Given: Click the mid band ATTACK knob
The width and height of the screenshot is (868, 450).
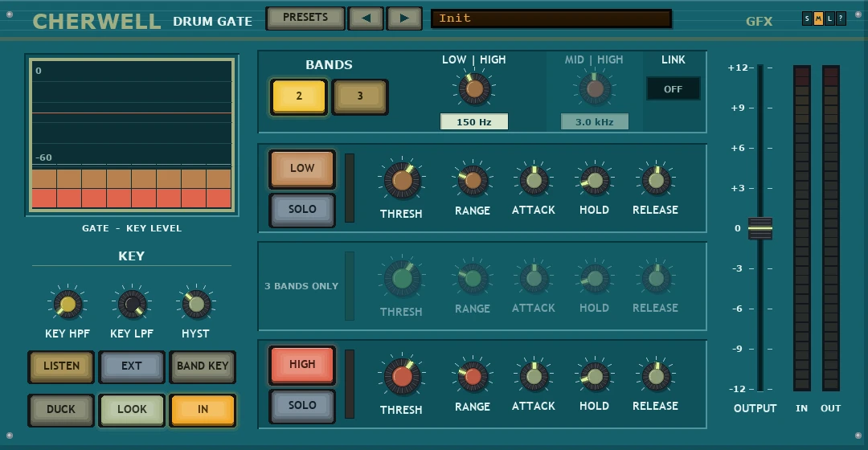Looking at the screenshot, I should pos(534,278).
